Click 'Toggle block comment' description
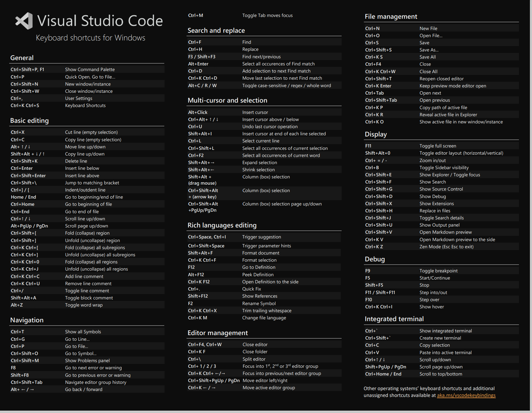 tap(89, 298)
